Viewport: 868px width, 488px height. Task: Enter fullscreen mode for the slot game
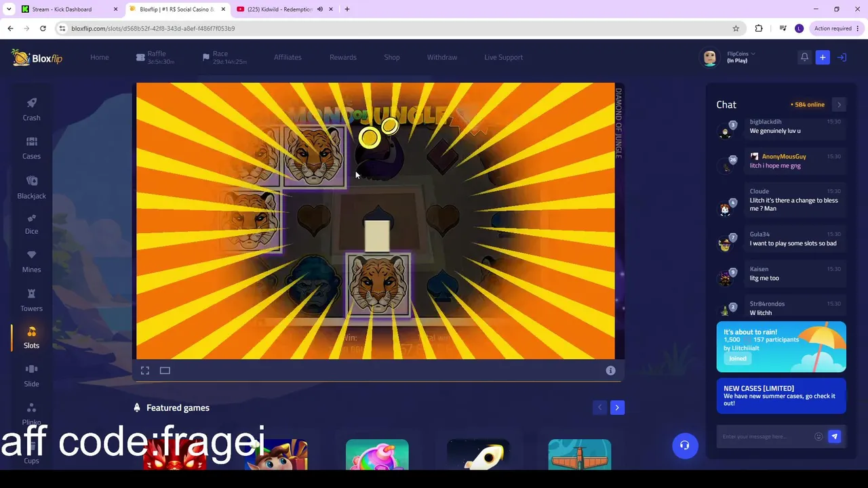tap(145, 371)
